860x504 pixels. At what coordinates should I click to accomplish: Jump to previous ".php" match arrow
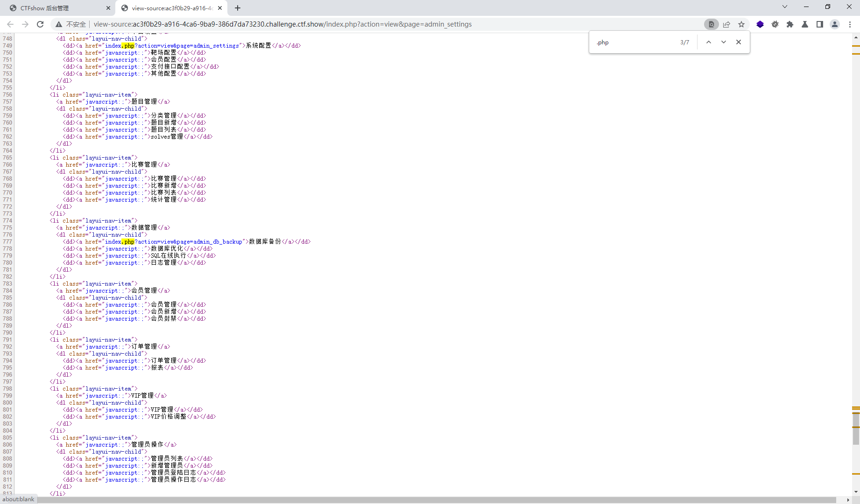point(709,42)
